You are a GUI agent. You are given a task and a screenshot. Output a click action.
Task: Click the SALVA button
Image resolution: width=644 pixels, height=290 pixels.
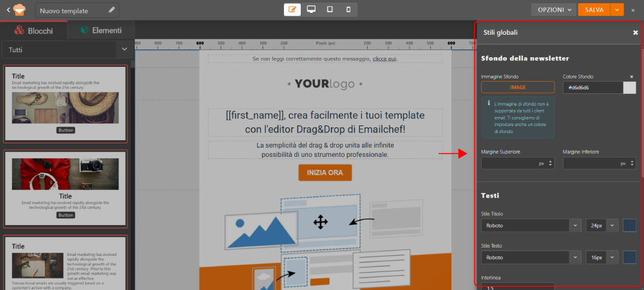point(593,10)
